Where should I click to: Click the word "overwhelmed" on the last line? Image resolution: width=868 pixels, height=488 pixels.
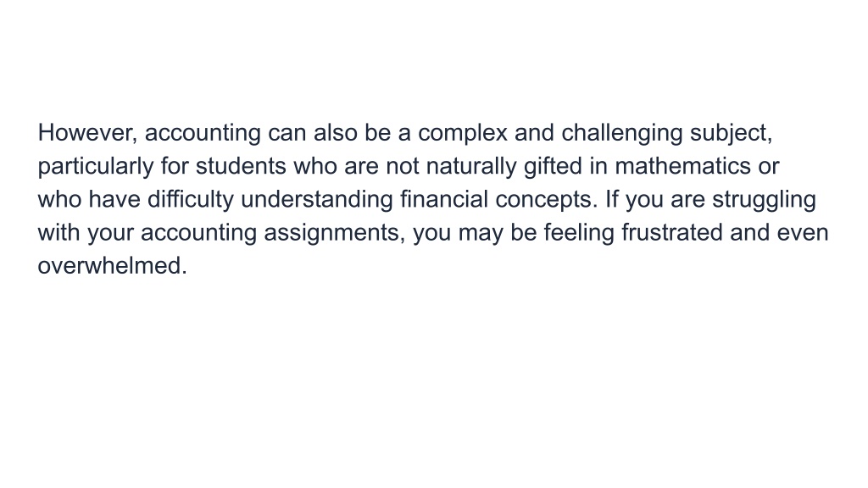coord(113,266)
